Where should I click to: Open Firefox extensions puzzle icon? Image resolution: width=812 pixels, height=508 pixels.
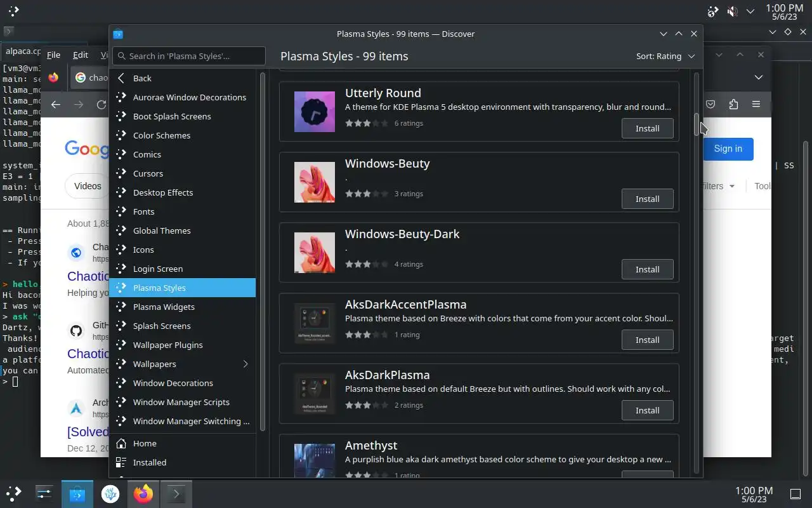coord(733,104)
